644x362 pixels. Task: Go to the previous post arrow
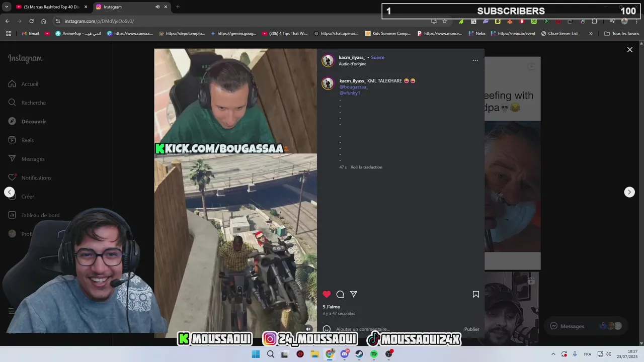(9, 192)
